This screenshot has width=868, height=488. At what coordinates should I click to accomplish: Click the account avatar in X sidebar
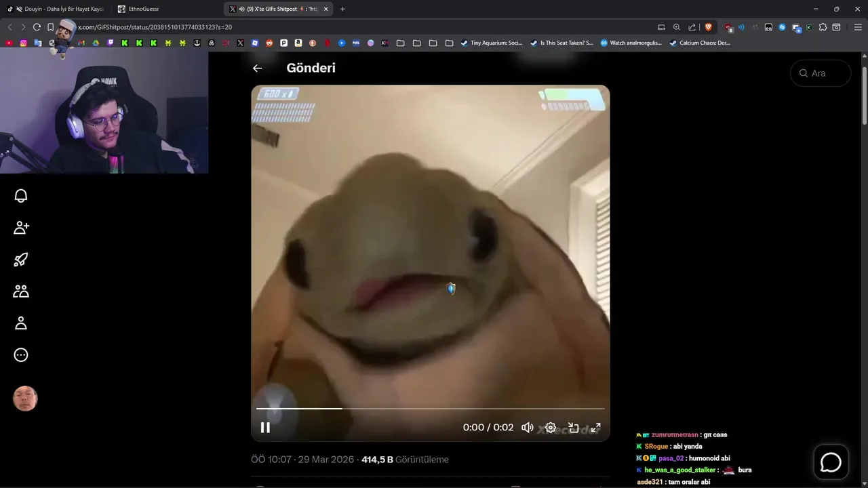click(x=25, y=399)
